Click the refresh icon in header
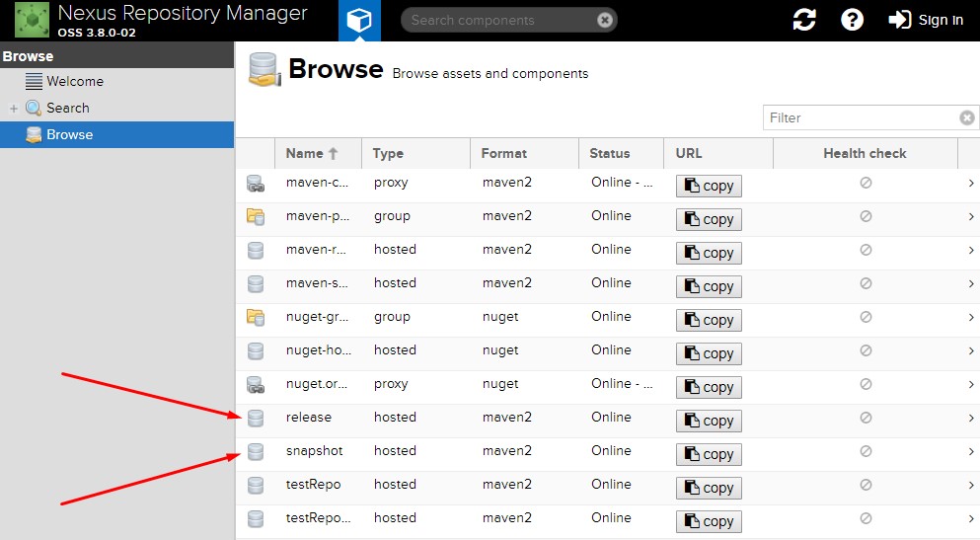The height and width of the screenshot is (540, 980). pos(803,20)
